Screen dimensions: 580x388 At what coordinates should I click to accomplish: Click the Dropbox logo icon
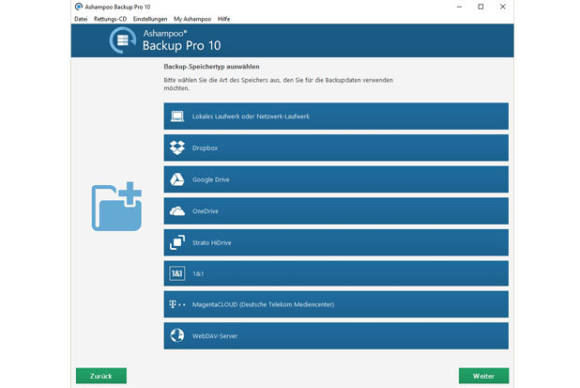[x=177, y=148]
